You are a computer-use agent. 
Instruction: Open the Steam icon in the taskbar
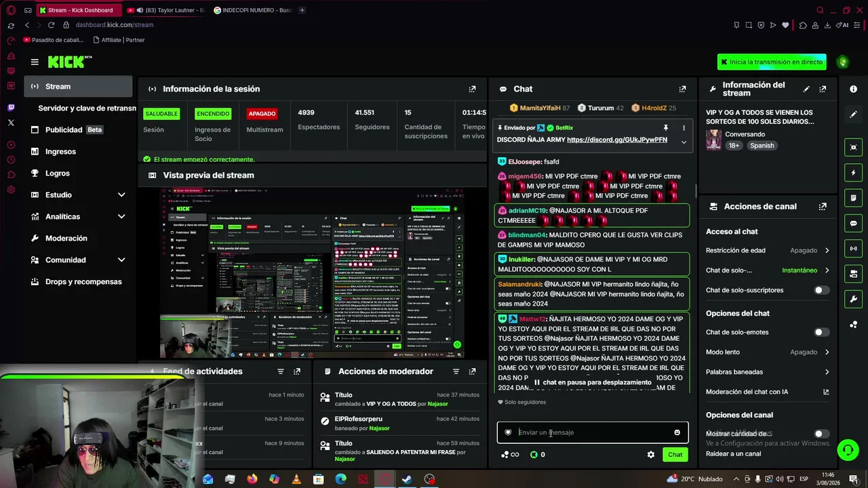tap(407, 479)
